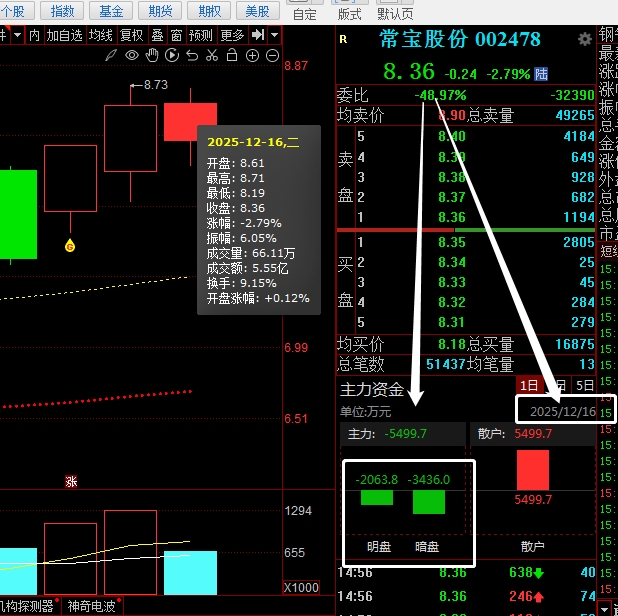The width and height of the screenshot is (618, 616).
Task: Click buy level 1 volume 2805
Action: pyautogui.click(x=579, y=242)
